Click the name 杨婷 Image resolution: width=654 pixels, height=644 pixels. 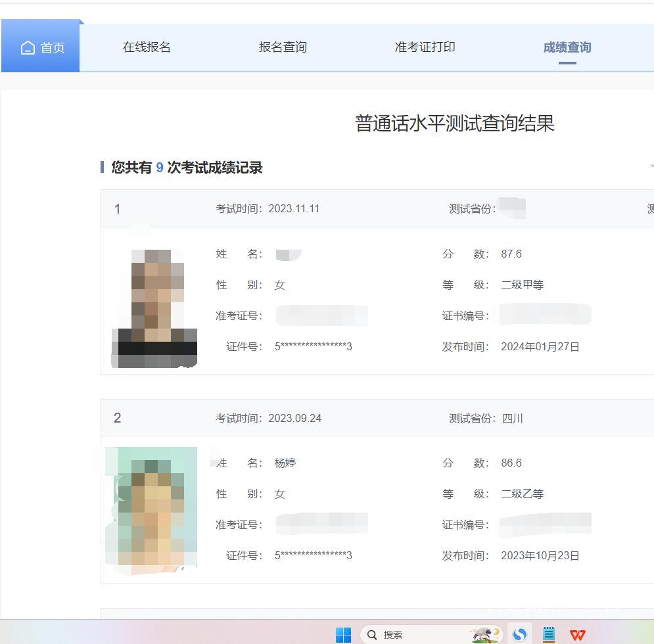click(x=285, y=463)
